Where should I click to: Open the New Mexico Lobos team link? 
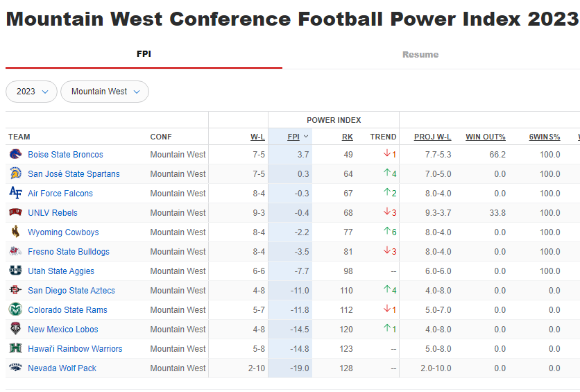coord(63,329)
